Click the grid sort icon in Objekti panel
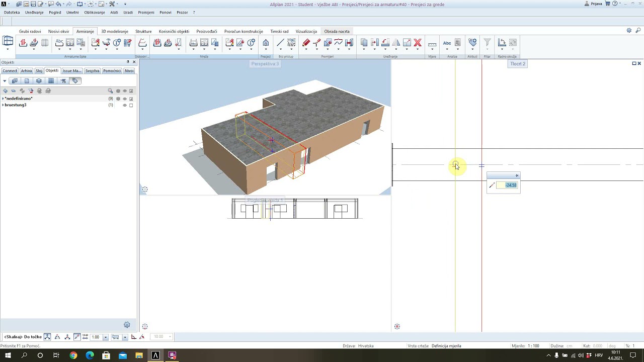 [x=51, y=81]
